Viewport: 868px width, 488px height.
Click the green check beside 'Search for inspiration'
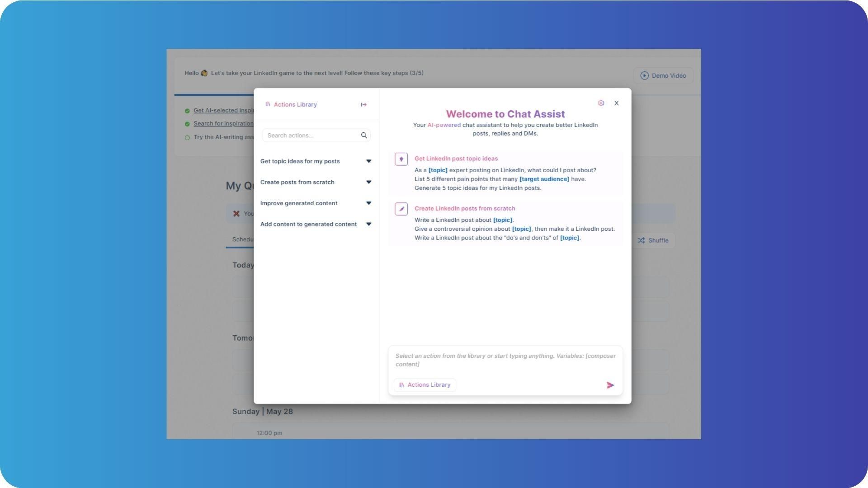click(x=187, y=124)
